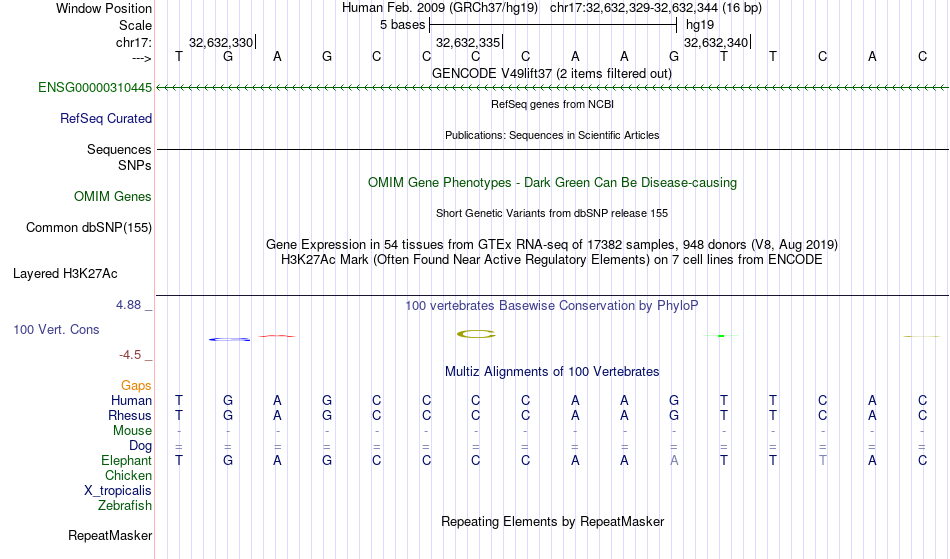Click the hg19 text beside the scale bar
Image resolution: width=950 pixels, height=559 pixels.
[700, 25]
